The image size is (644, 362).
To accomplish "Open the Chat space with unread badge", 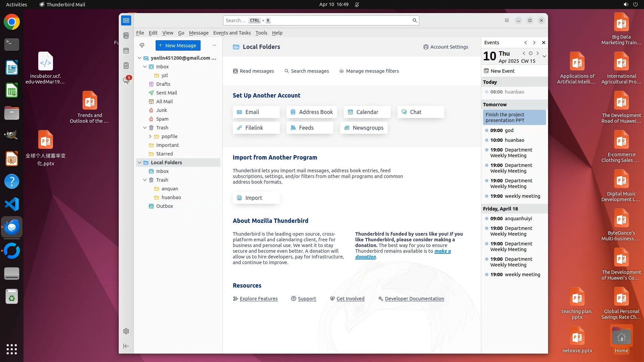I will (126, 80).
